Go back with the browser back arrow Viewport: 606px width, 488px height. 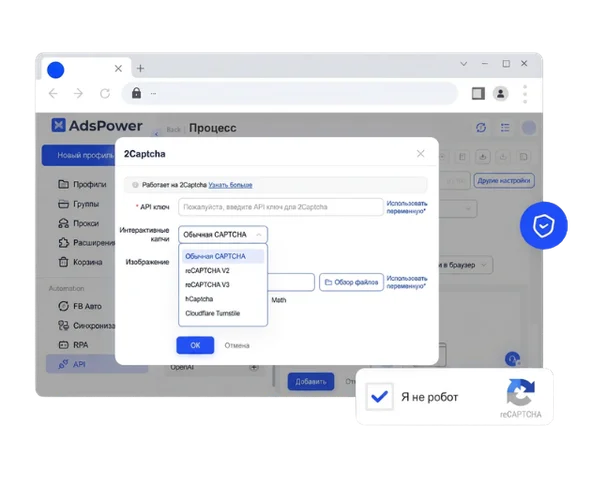click(x=53, y=94)
